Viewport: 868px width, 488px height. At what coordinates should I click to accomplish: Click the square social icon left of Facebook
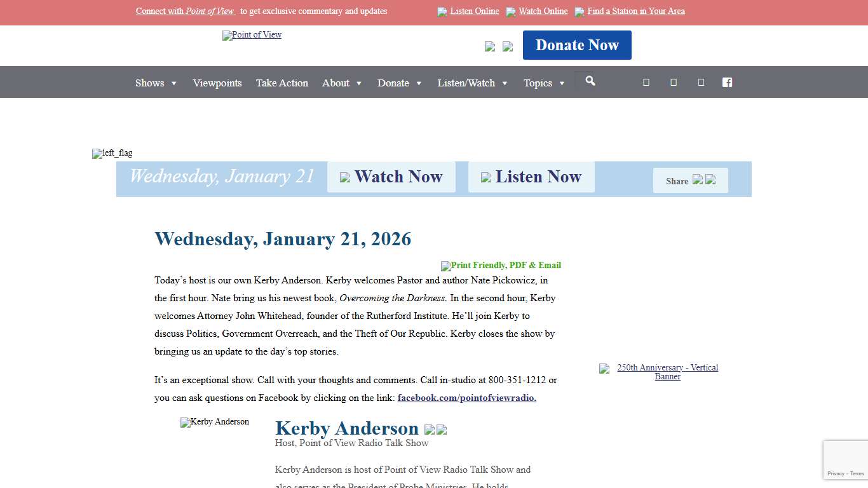[701, 82]
